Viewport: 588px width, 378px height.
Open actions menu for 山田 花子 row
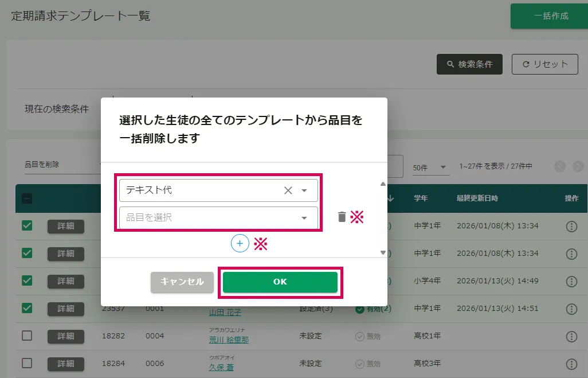[x=571, y=309]
